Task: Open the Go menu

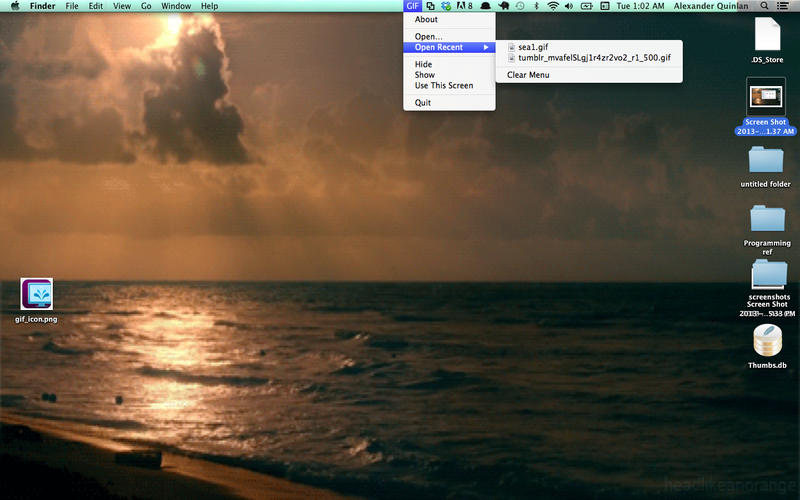Action: click(x=146, y=6)
